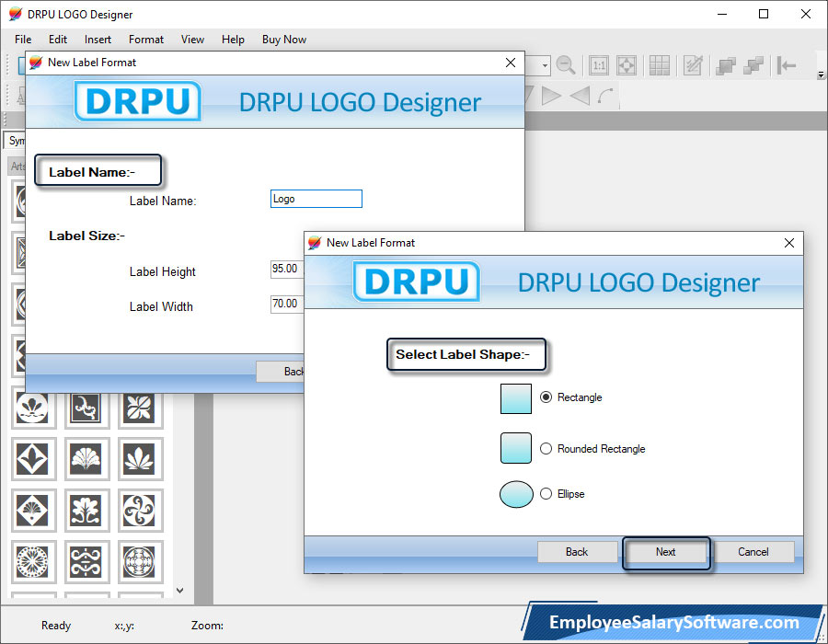Pick the diamond with small fan symbol
The width and height of the screenshot is (828, 644).
point(32,510)
